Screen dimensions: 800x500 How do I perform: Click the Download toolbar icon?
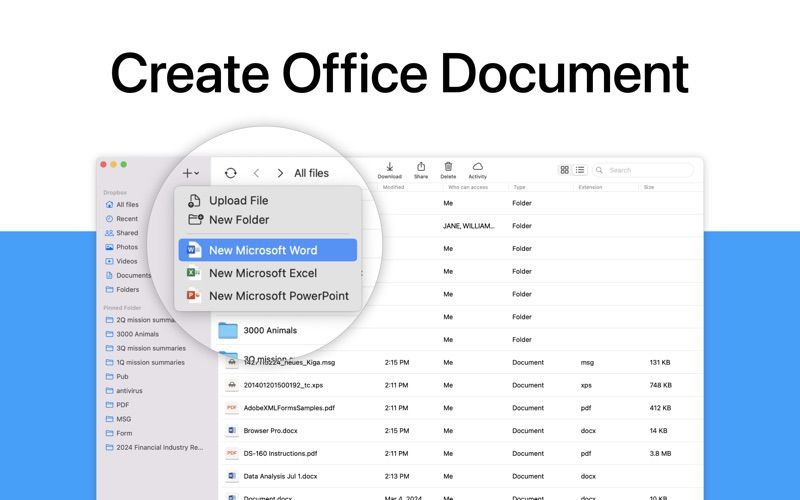coord(389,170)
